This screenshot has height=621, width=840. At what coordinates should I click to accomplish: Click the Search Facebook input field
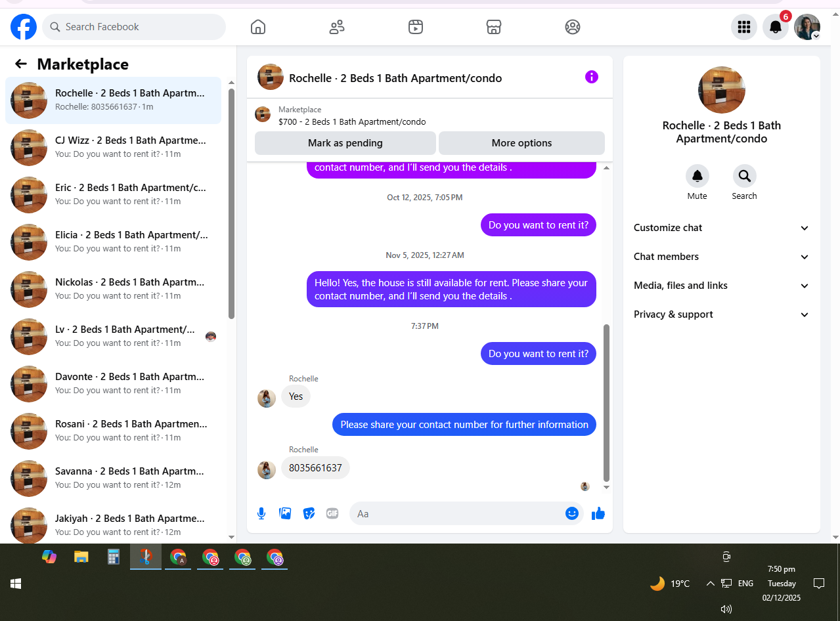(134, 27)
